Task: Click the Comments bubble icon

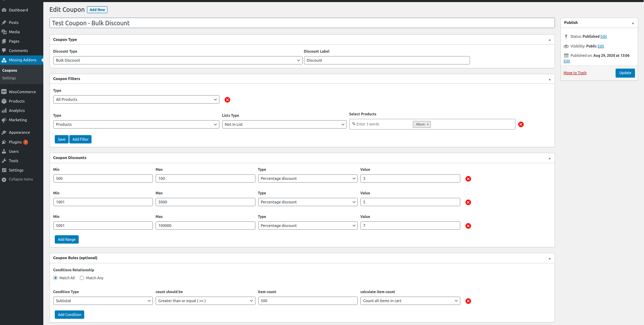Action: (4, 51)
